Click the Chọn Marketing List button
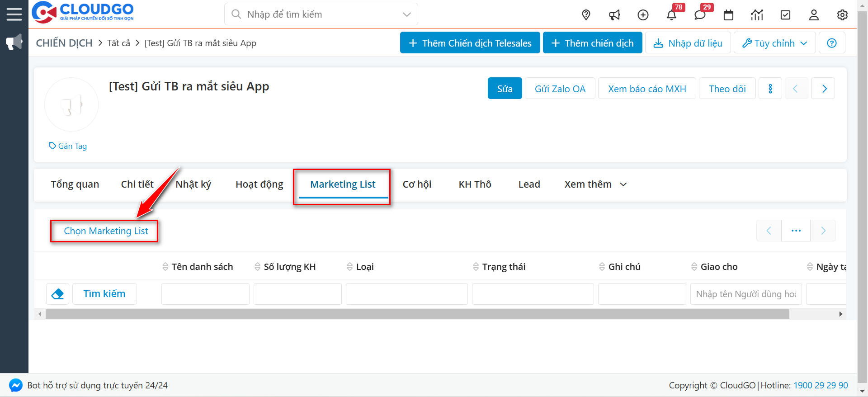Viewport: 868px width, 397px height. [x=106, y=231]
